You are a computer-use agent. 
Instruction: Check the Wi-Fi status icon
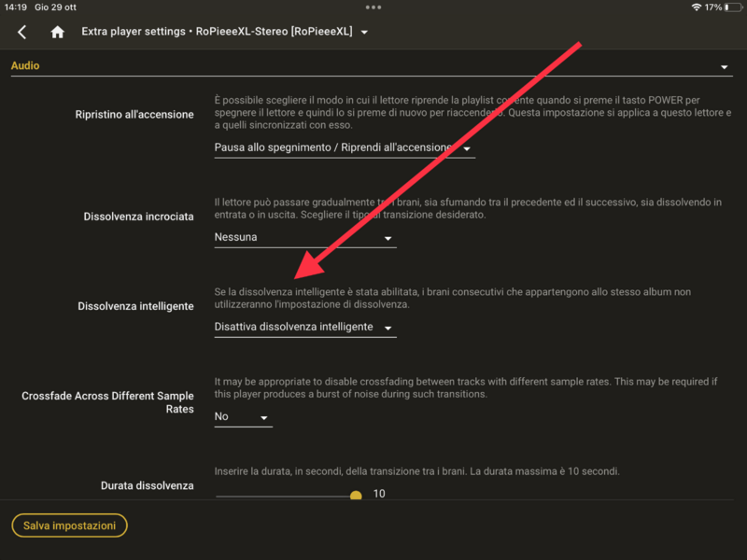pyautogui.click(x=696, y=7)
